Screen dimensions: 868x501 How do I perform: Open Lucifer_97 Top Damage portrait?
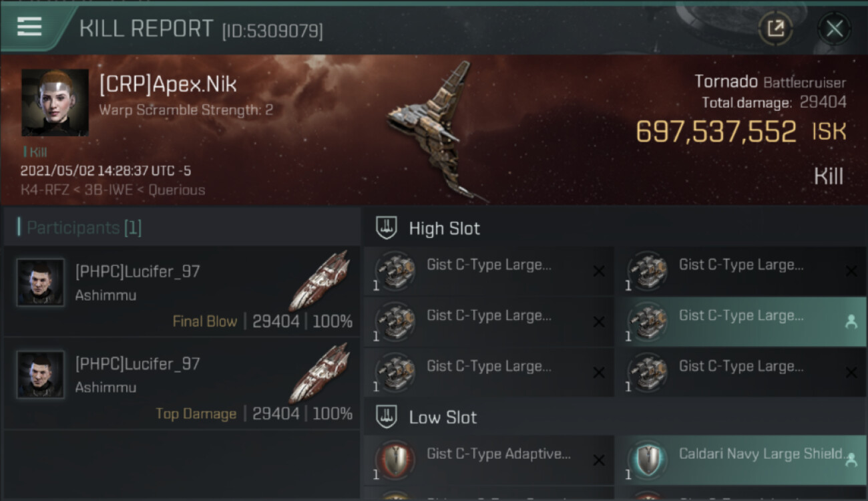[41, 375]
